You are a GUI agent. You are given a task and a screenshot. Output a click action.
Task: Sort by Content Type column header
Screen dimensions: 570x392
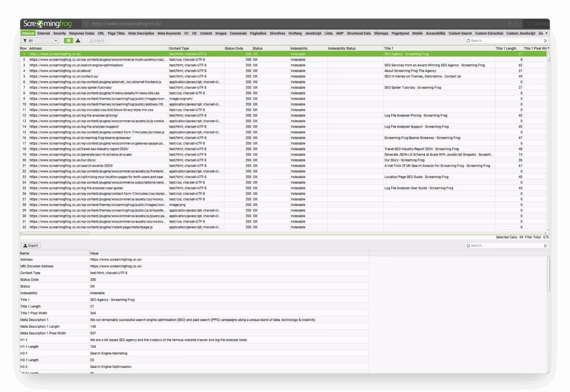pyautogui.click(x=196, y=48)
